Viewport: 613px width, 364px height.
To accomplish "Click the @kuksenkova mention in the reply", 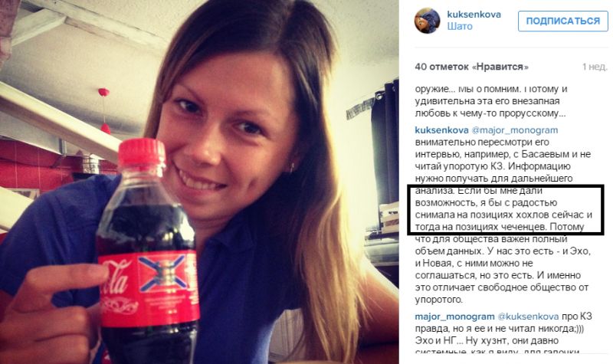I will 528,316.
